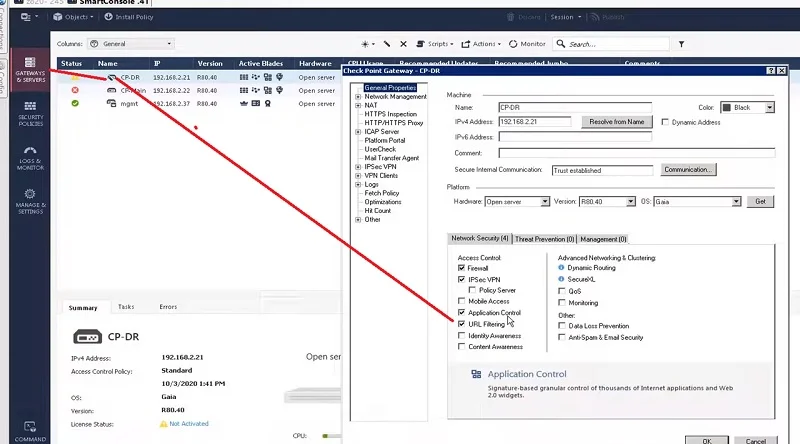The width and height of the screenshot is (800, 444).
Task: Open the Scripts dropdown
Action: (435, 44)
